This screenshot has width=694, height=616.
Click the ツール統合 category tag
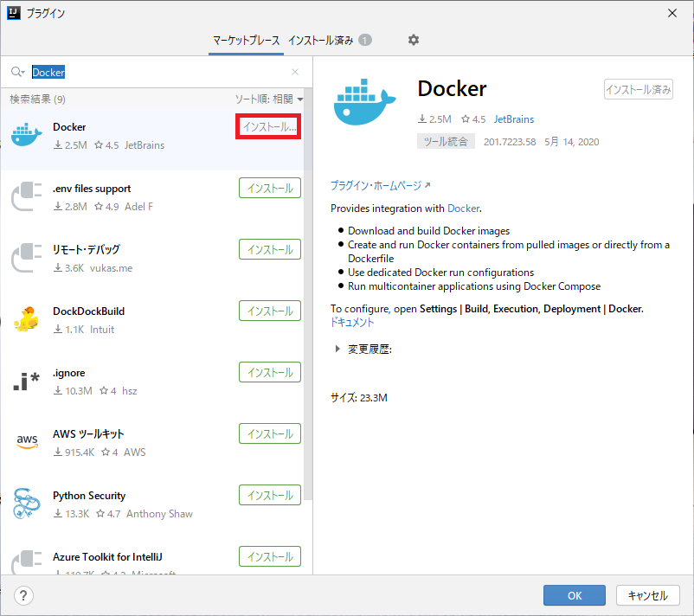pyautogui.click(x=446, y=142)
